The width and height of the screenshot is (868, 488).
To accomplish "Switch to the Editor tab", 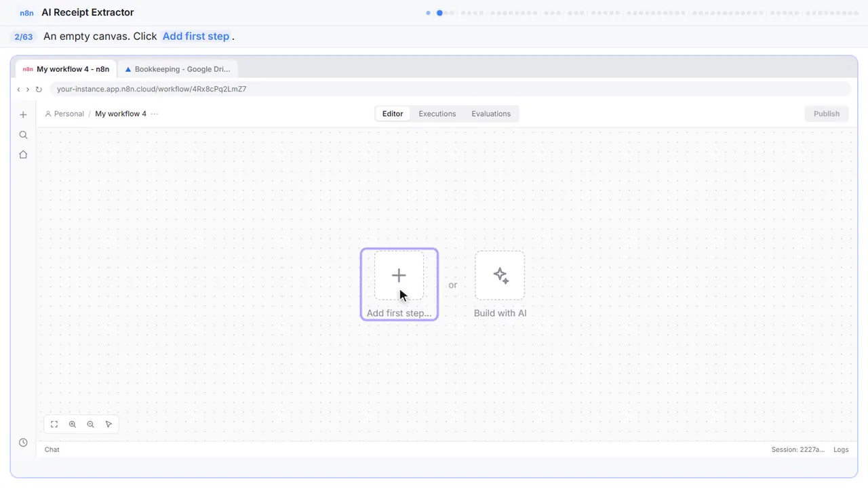I will pos(393,114).
